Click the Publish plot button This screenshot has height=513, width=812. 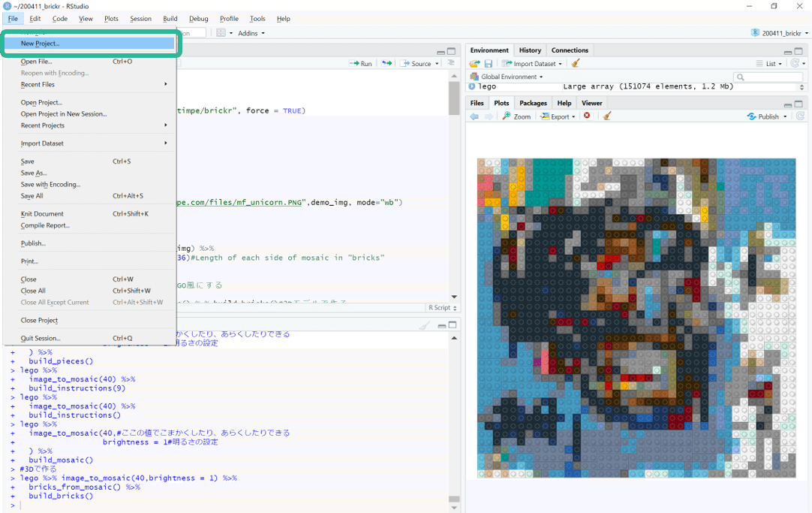[x=762, y=116]
